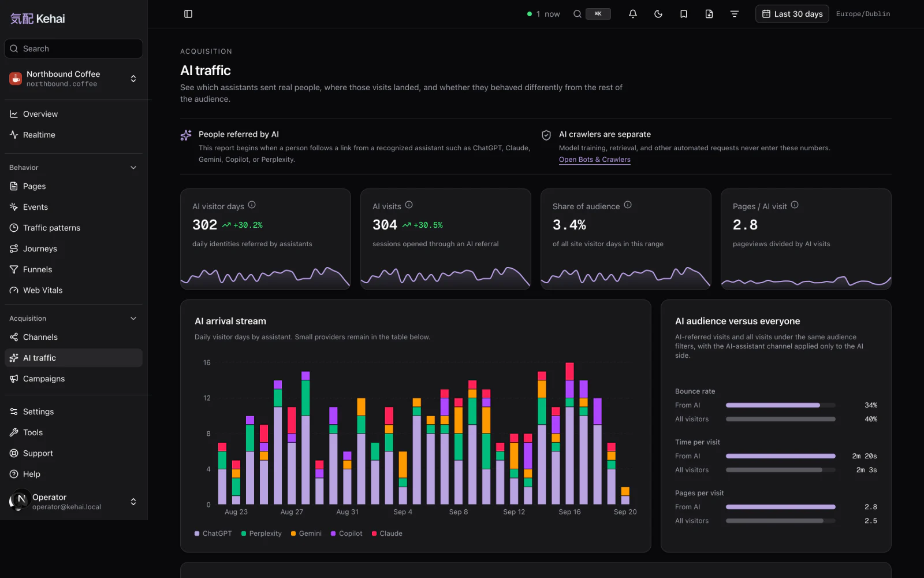Click the +30.2% change indicator
924x578 pixels.
click(243, 225)
